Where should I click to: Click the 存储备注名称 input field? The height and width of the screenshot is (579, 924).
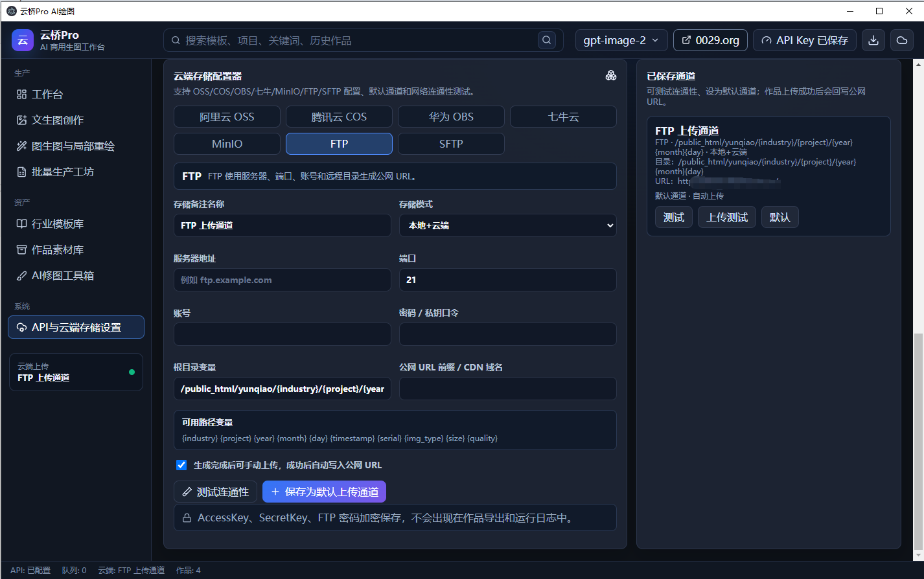tap(282, 225)
